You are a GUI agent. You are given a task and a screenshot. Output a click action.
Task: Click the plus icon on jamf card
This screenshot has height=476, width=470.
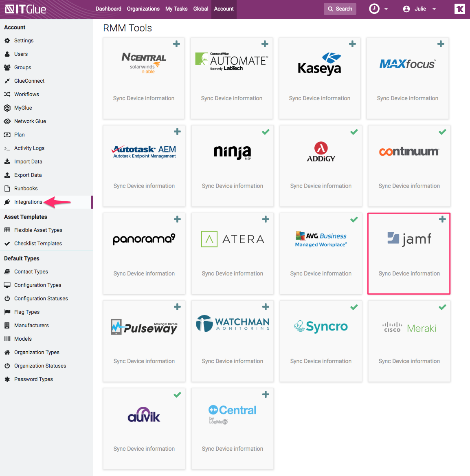click(x=442, y=219)
